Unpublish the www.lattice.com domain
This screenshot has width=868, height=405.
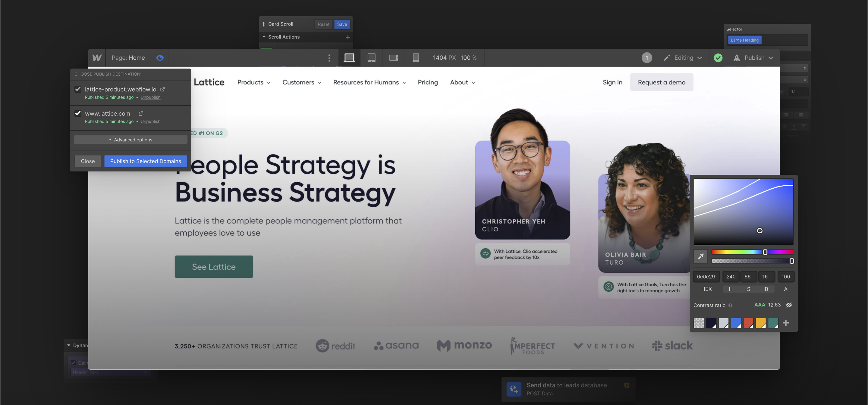[150, 121]
